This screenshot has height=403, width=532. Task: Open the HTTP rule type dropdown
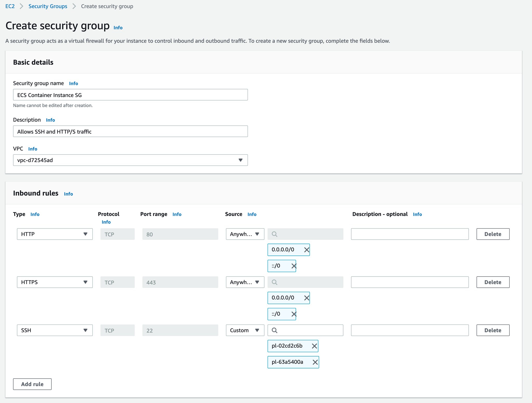(x=55, y=234)
